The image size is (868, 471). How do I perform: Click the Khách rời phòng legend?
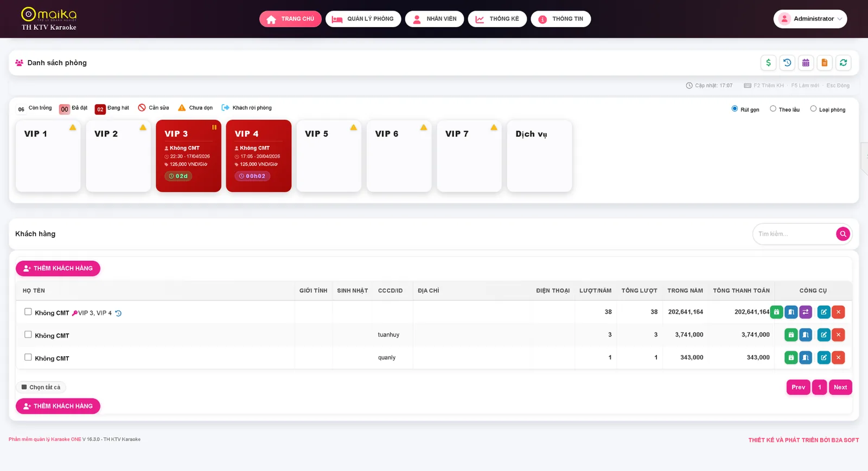pyautogui.click(x=247, y=108)
